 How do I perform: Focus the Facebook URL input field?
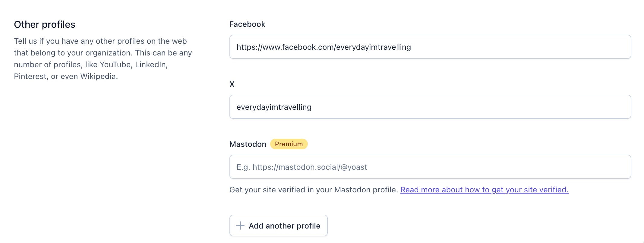coord(430,47)
